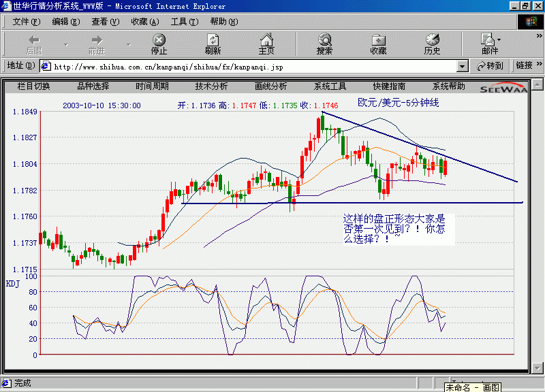Click the Windows logo throbber icon
545x392 pixels.
530,22
